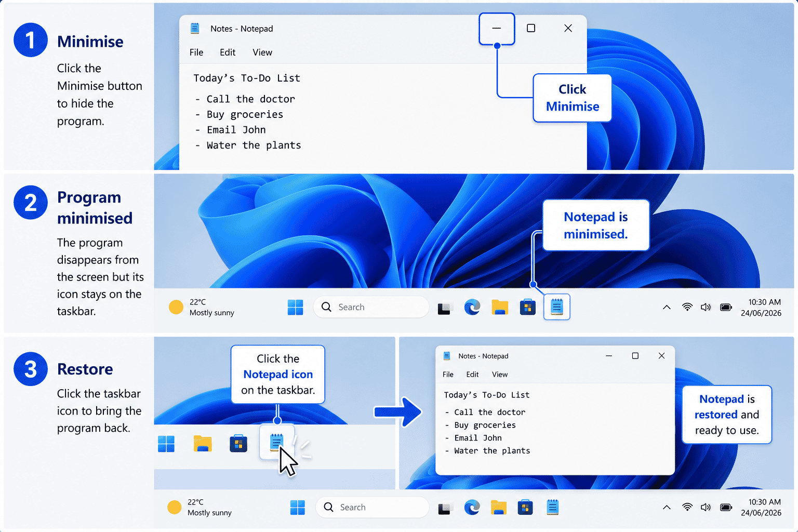This screenshot has width=798, height=532.
Task: Click File Explorer in the enlarged step 3 taskbar close-up
Action: pyautogui.click(x=203, y=444)
